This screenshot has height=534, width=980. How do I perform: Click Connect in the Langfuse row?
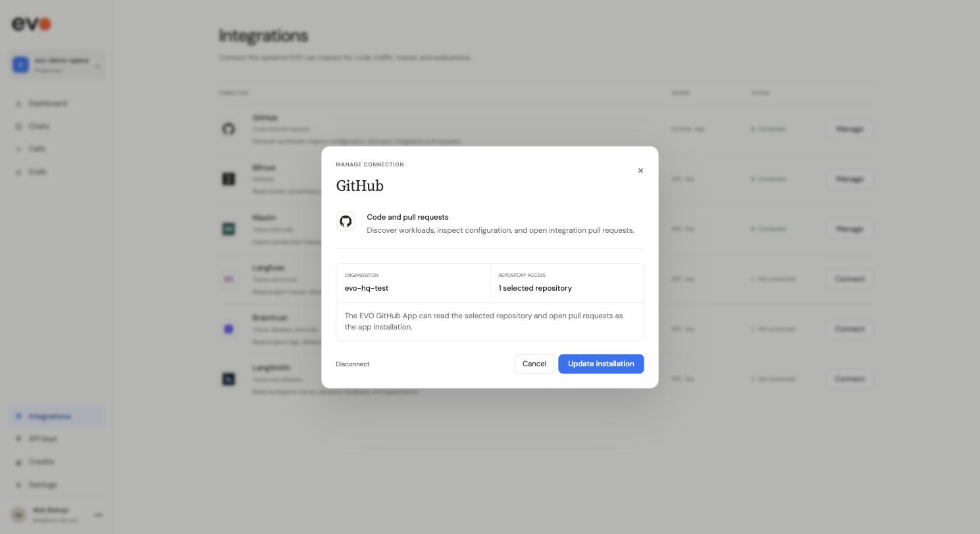[x=850, y=279]
